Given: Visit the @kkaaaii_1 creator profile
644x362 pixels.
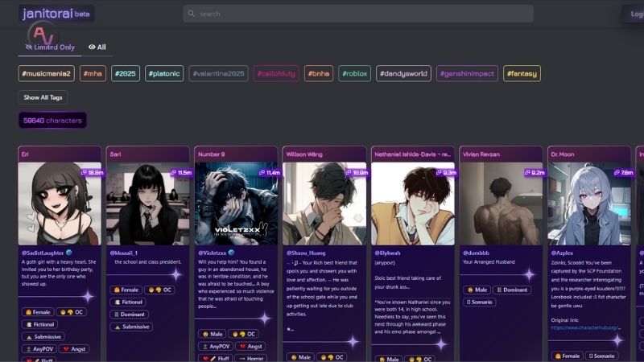Looking at the screenshot, I should pos(124,253).
